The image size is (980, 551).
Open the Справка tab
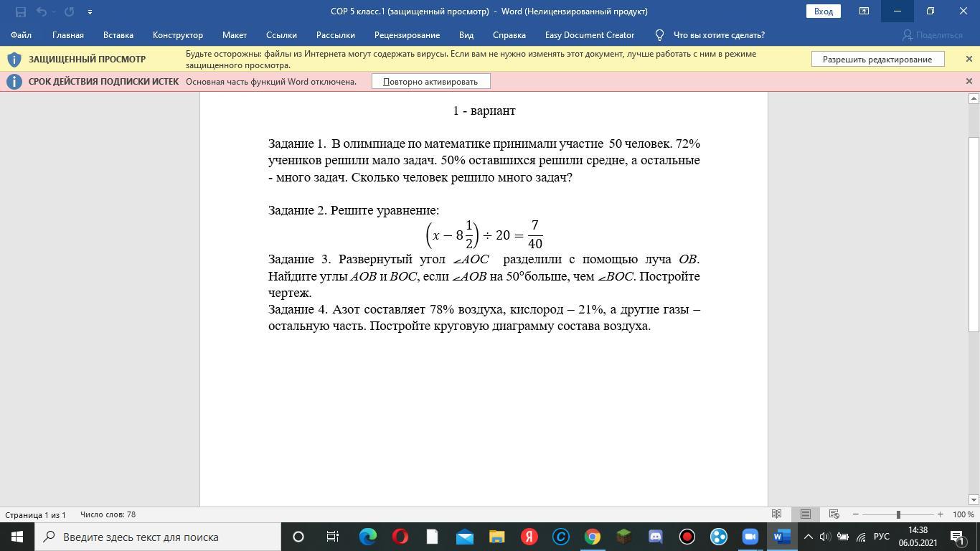509,34
